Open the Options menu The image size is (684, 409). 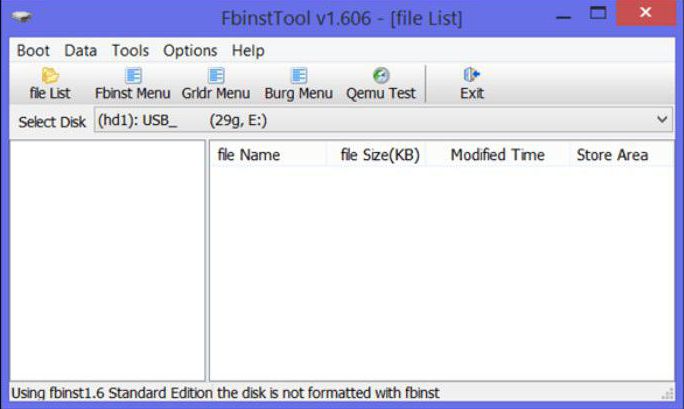tap(190, 51)
